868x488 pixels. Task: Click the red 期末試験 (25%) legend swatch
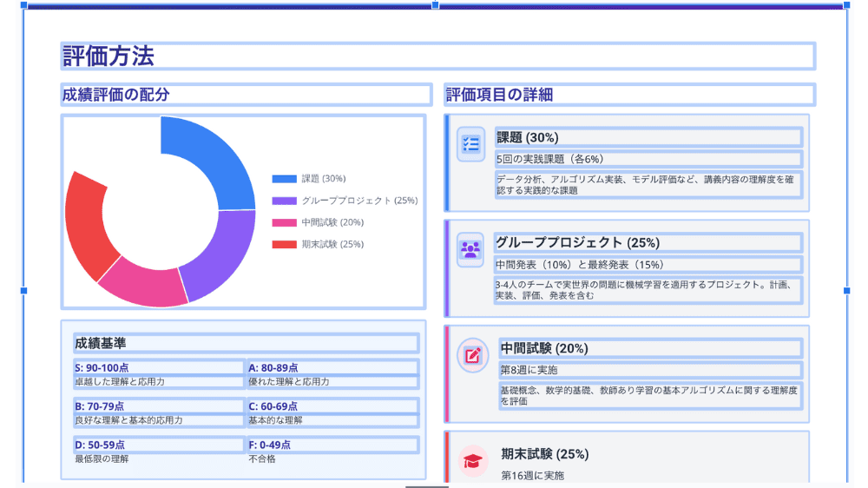pyautogui.click(x=285, y=244)
